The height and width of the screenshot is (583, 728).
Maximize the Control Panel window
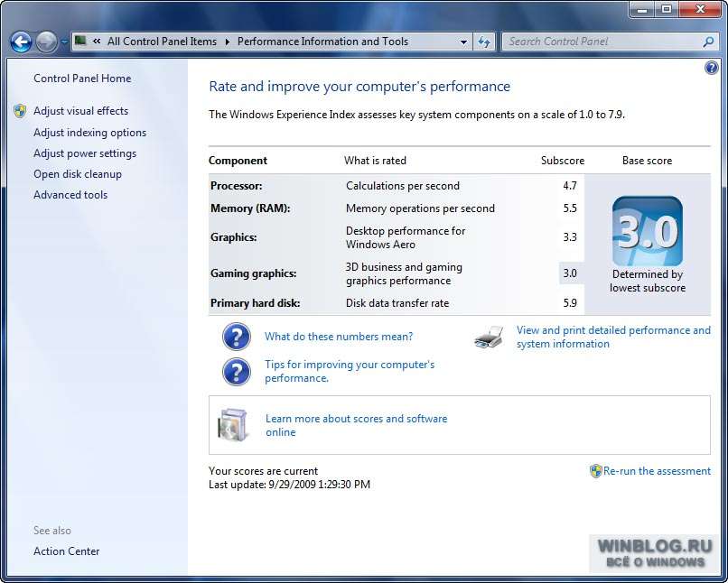click(x=667, y=9)
